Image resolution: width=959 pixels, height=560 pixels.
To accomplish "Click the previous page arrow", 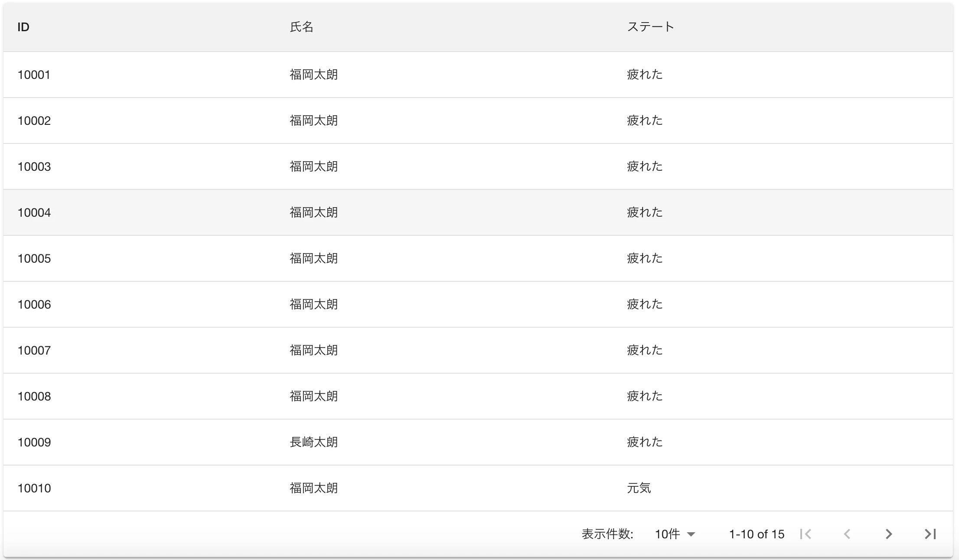I will (x=847, y=534).
